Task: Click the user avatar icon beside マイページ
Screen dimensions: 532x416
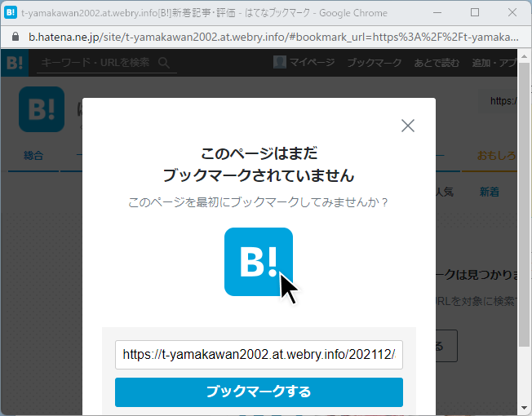Action: pos(280,62)
